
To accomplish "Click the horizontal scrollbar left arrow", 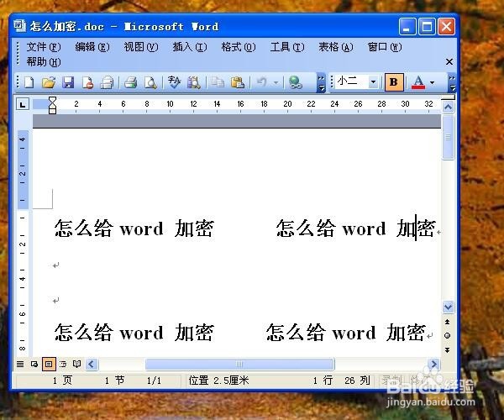I will pos(92,365).
